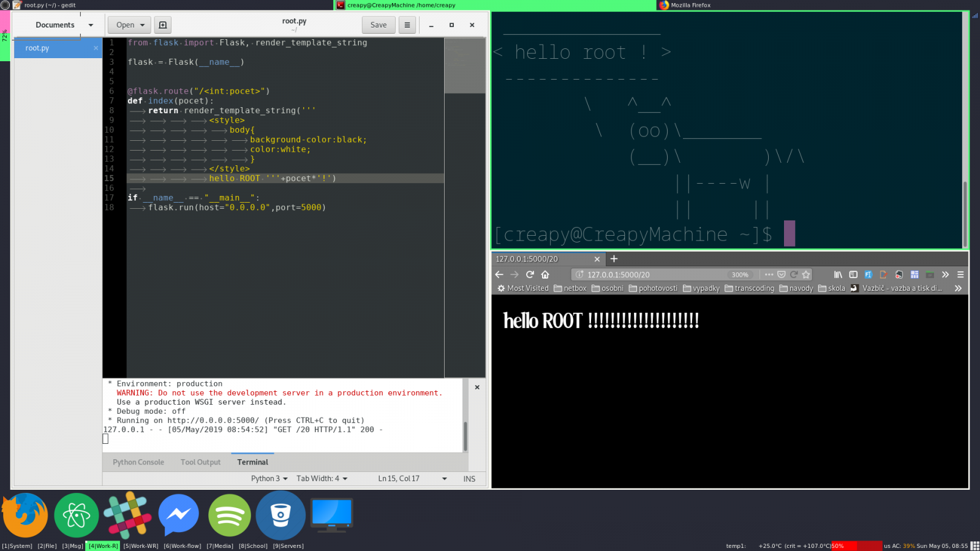
Task: Bookmark the current page with the star
Action: 806,274
